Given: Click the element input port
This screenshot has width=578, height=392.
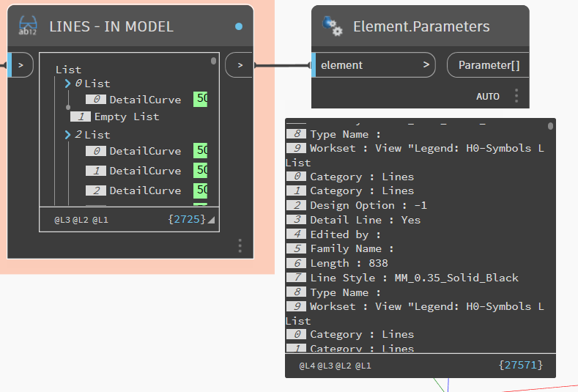Looking at the screenshot, I should 374,65.
